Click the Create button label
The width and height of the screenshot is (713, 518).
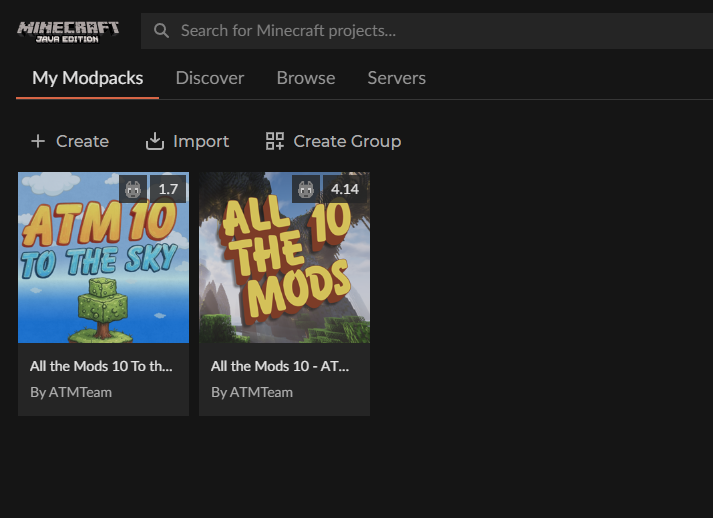point(82,141)
